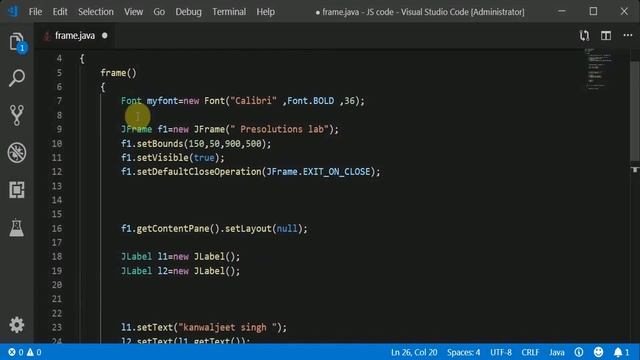Change language mode via Java entry
The image size is (640, 360).
[557, 352]
